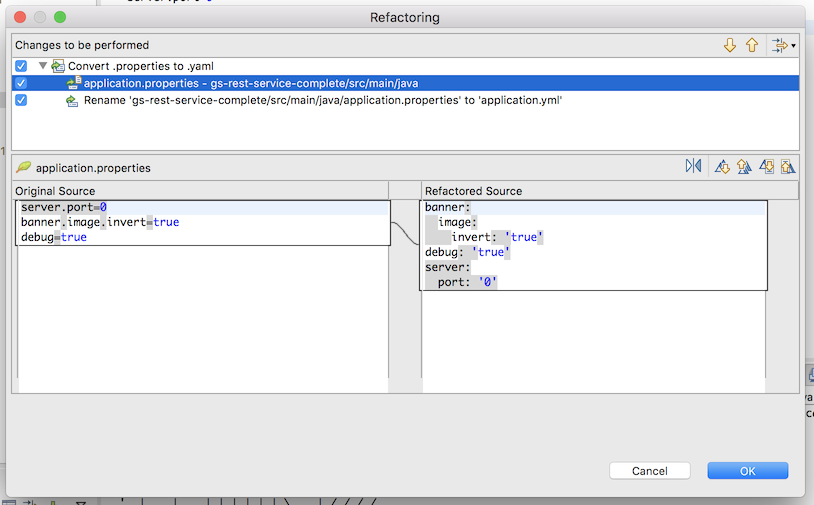Select next change with the down arrow
The image size is (814, 505).
(730, 45)
